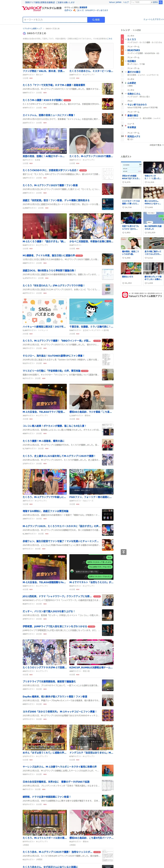Image resolution: width=164 pixels, height=868 pixels.
Task: Click the blue 検索 search button
Action: point(96,20)
